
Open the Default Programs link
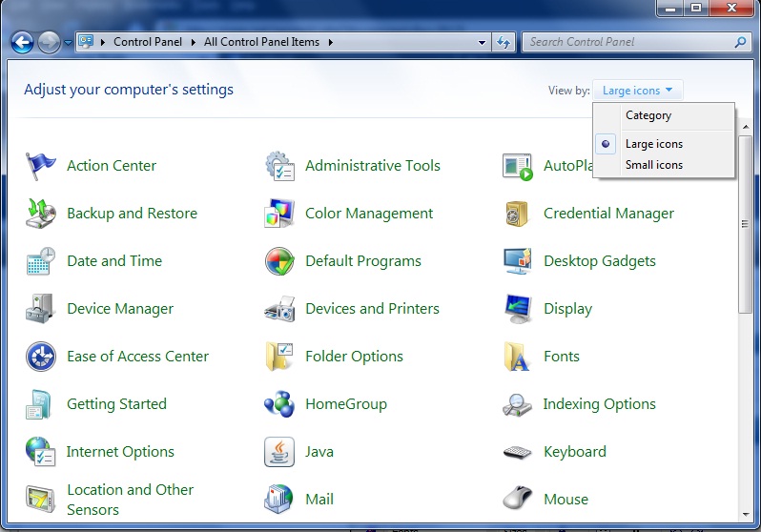[363, 261]
